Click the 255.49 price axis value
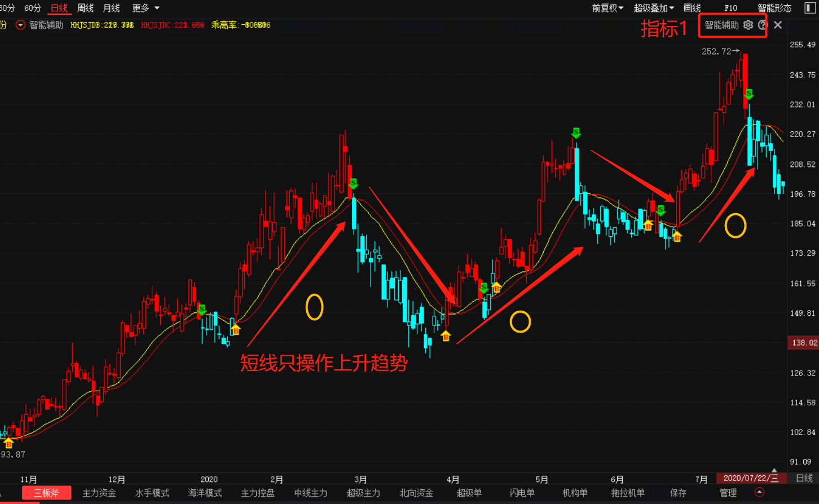 click(803, 45)
